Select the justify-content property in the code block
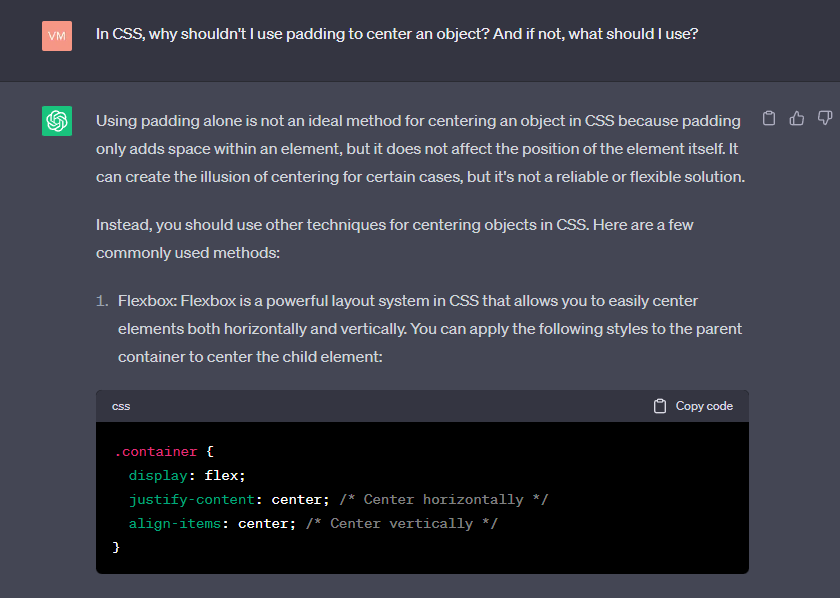Screen dimensions: 840x598 coord(192,499)
